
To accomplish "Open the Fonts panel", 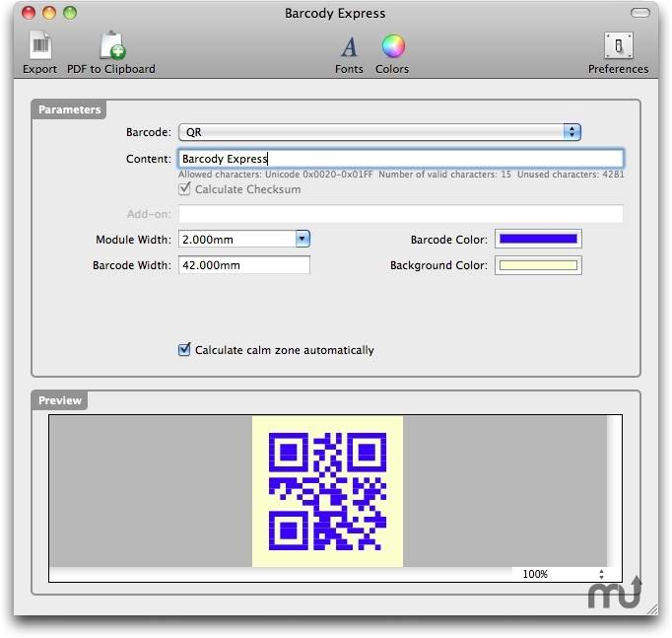I will [x=349, y=46].
